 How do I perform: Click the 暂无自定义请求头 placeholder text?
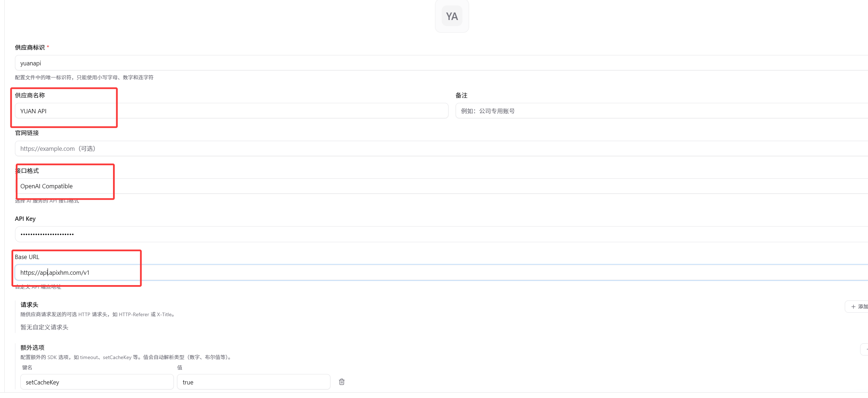44,327
